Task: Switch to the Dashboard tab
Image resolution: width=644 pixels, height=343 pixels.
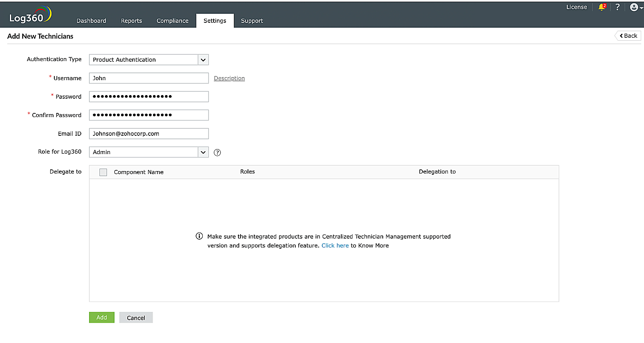Action: (91, 21)
